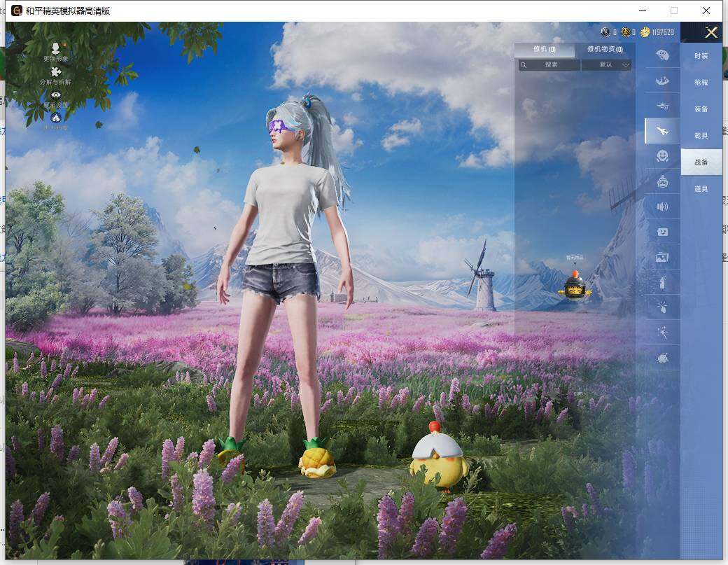The width and height of the screenshot is (728, 565).
Task: Click the yellow chick pet
Action: pos(437,457)
